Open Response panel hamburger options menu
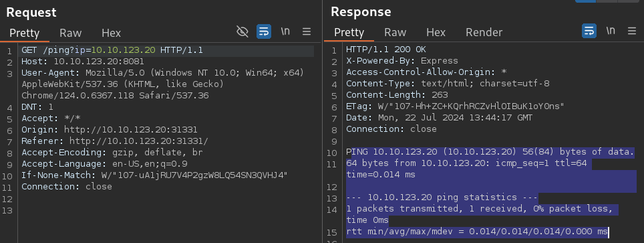Viewport: 644px width, 243px height. 632,31
